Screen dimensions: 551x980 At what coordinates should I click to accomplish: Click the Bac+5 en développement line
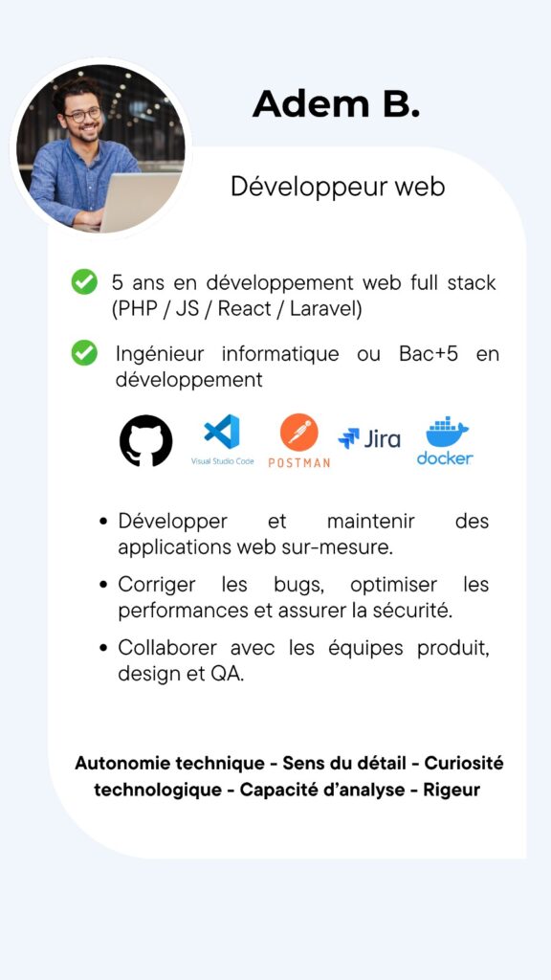tap(307, 367)
